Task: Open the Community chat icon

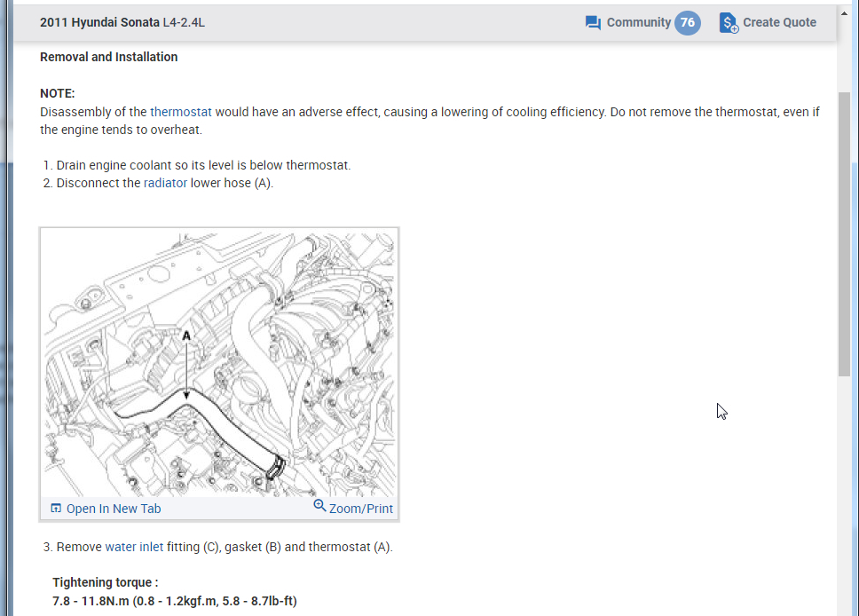Action: (593, 23)
